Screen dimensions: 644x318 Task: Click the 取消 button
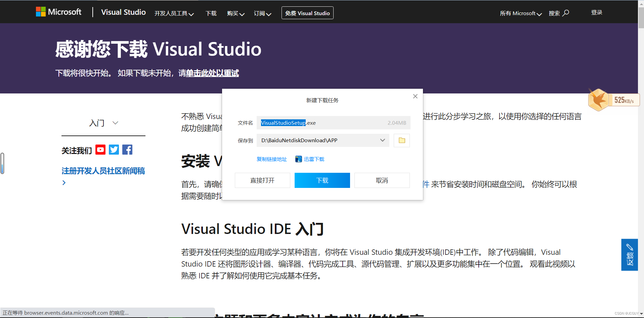[x=382, y=181]
